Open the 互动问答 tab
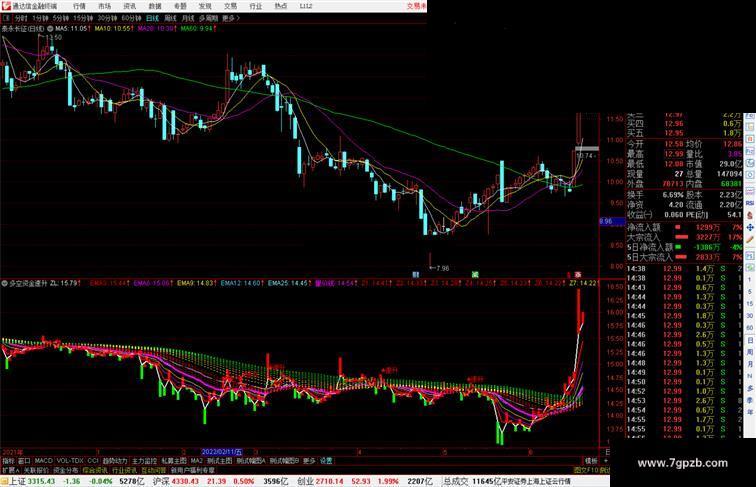The width and height of the screenshot is (756, 487). pyautogui.click(x=153, y=470)
